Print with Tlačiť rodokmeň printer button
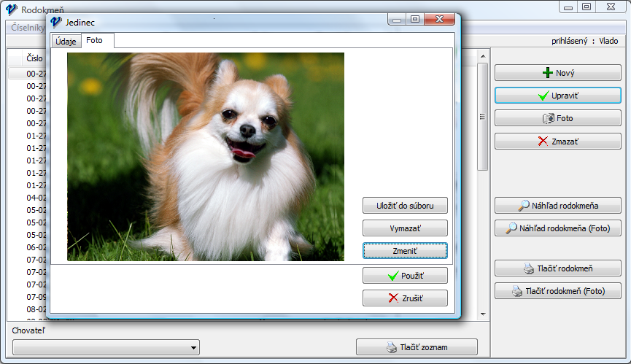The height and width of the screenshot is (364, 631). pos(558,268)
